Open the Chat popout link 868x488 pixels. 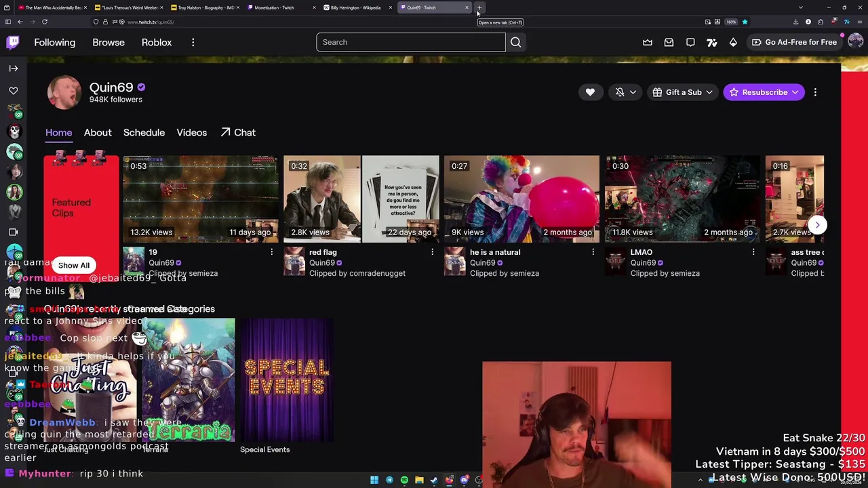tap(238, 133)
